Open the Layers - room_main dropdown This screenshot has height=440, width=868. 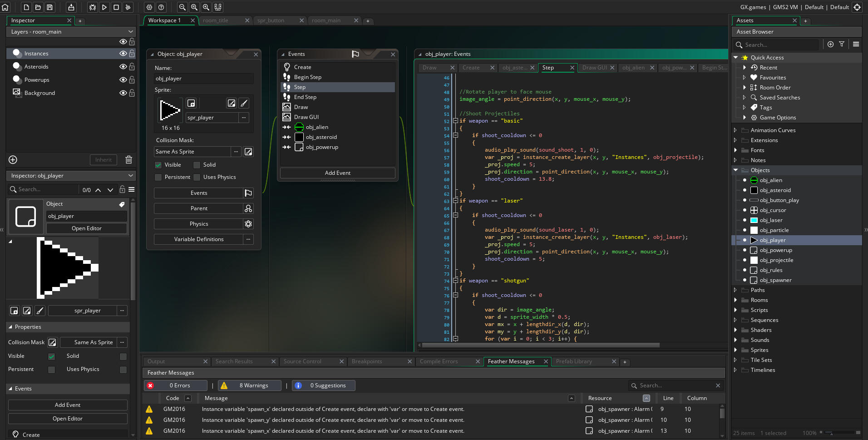pyautogui.click(x=71, y=32)
